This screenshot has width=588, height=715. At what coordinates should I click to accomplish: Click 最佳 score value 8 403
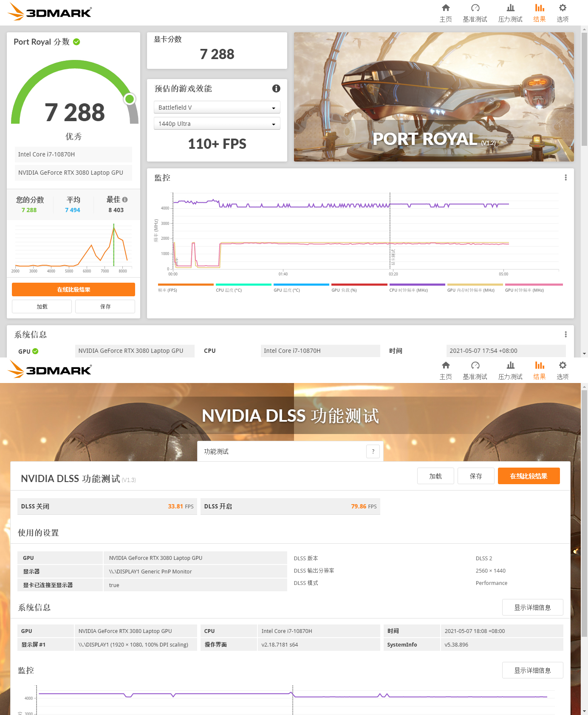116,210
